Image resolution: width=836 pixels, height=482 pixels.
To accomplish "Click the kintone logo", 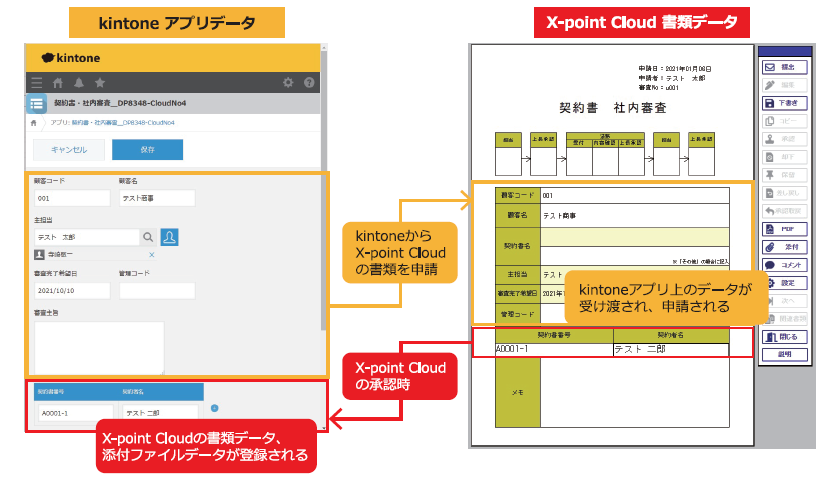I will pos(70,58).
